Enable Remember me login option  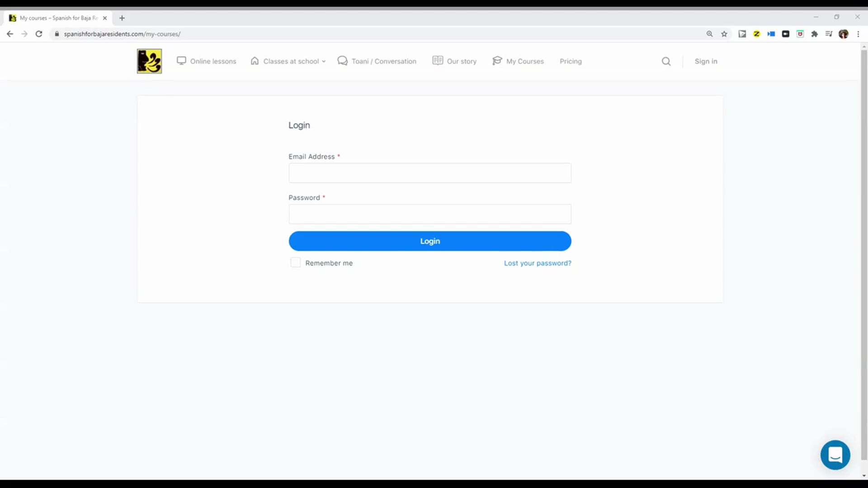(x=296, y=263)
